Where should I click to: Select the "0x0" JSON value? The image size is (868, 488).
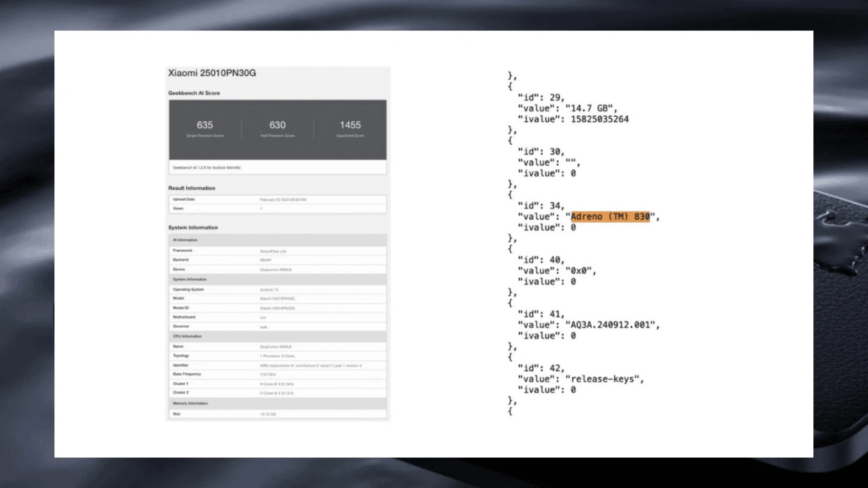578,271
